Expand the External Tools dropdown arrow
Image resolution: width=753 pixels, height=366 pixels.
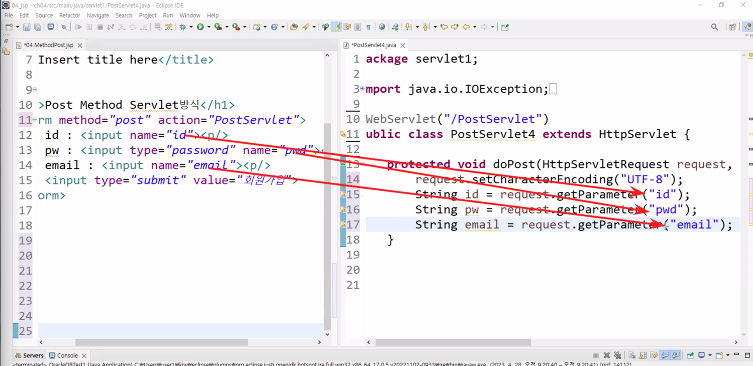tap(245, 27)
